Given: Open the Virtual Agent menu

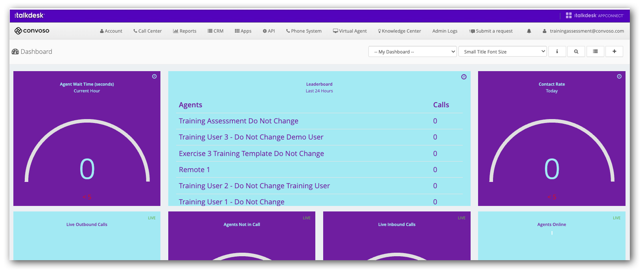Looking at the screenshot, I should pyautogui.click(x=350, y=31).
